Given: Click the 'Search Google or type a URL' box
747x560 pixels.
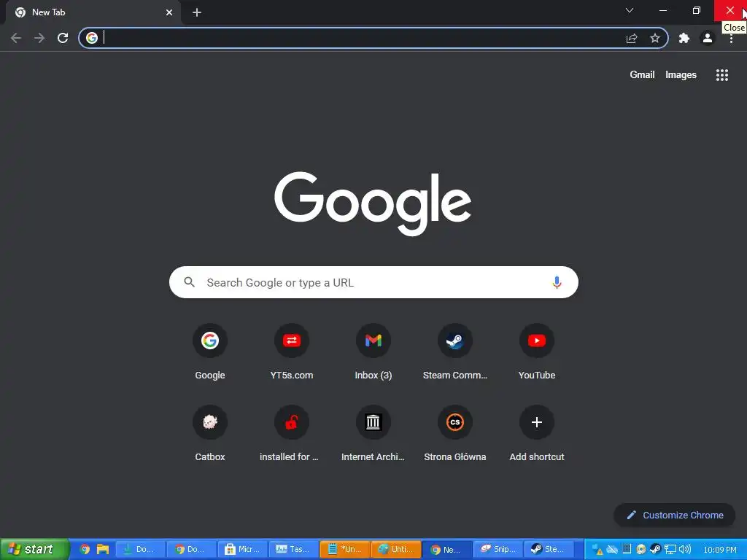Looking at the screenshot, I should coord(373,282).
